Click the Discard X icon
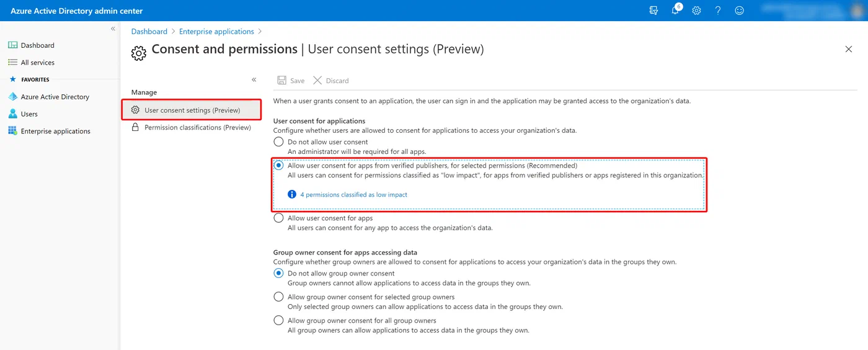Viewport: 868px width, 350px height. (317, 81)
